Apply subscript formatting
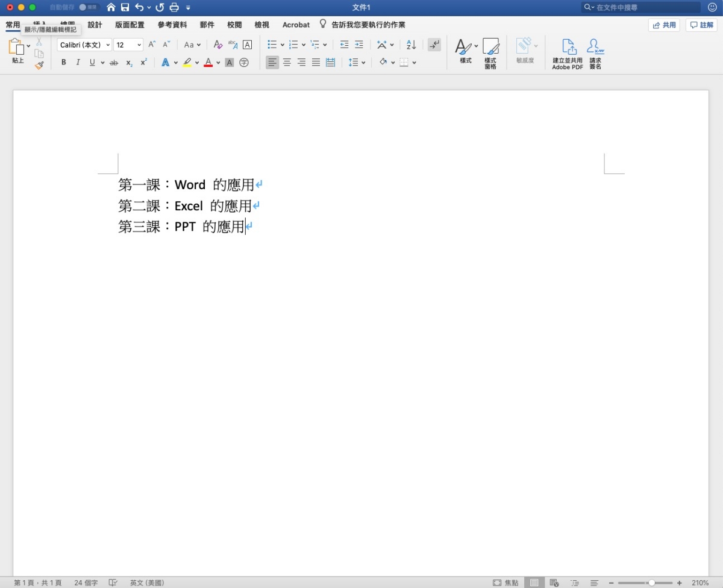Screen dimensions: 723x588 129,63
